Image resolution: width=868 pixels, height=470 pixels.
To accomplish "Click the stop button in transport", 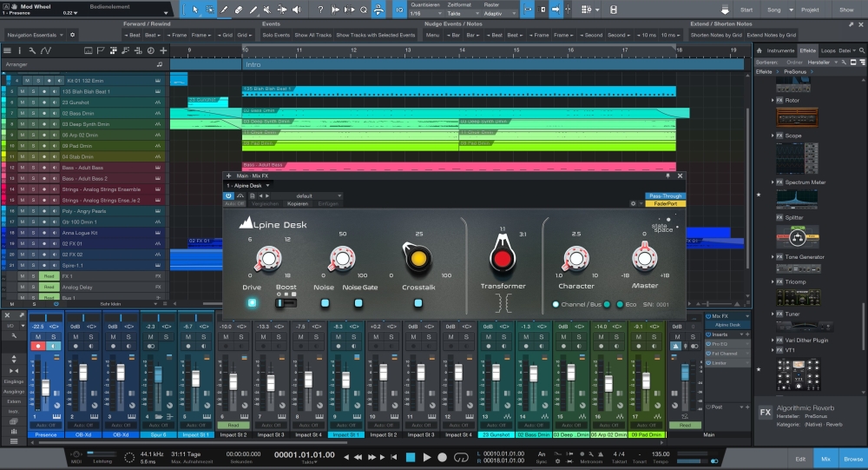I will pos(411,457).
